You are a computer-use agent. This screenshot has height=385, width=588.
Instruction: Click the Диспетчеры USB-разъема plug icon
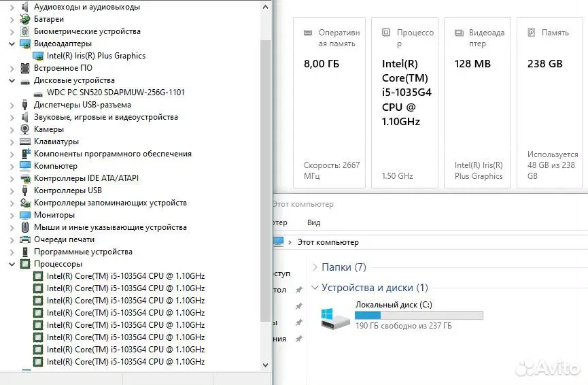tap(24, 105)
